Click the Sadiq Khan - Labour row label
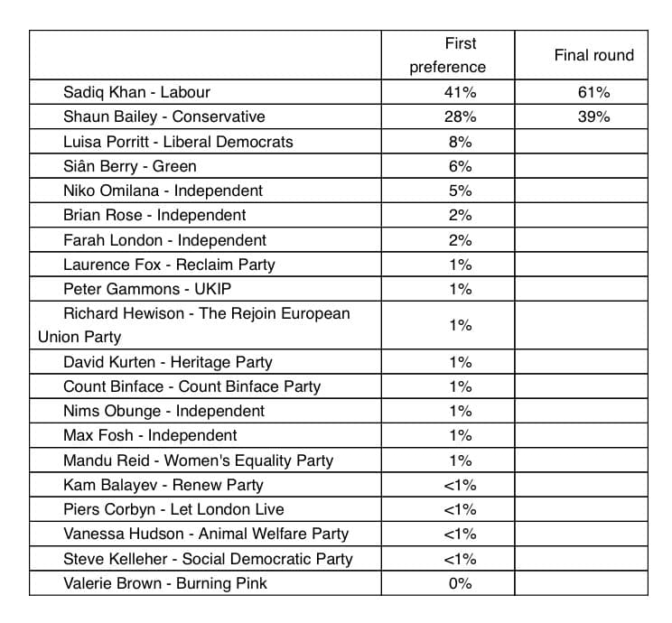672x623 pixels. 205,92
